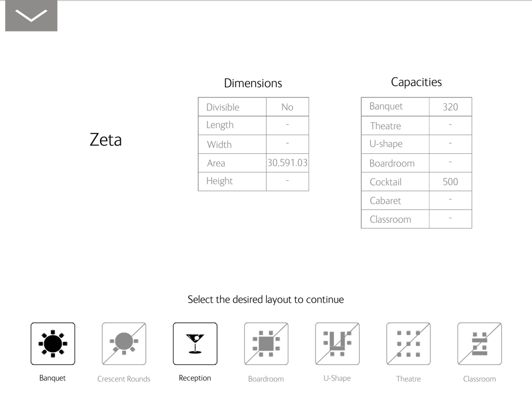The image size is (532, 399).
Task: Click the Dimensions table heading
Action: pyautogui.click(x=253, y=83)
